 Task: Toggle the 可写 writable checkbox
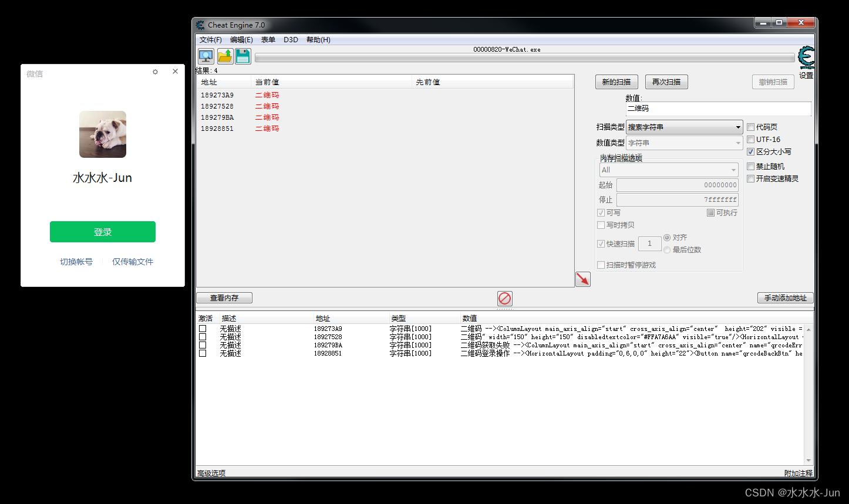(601, 212)
